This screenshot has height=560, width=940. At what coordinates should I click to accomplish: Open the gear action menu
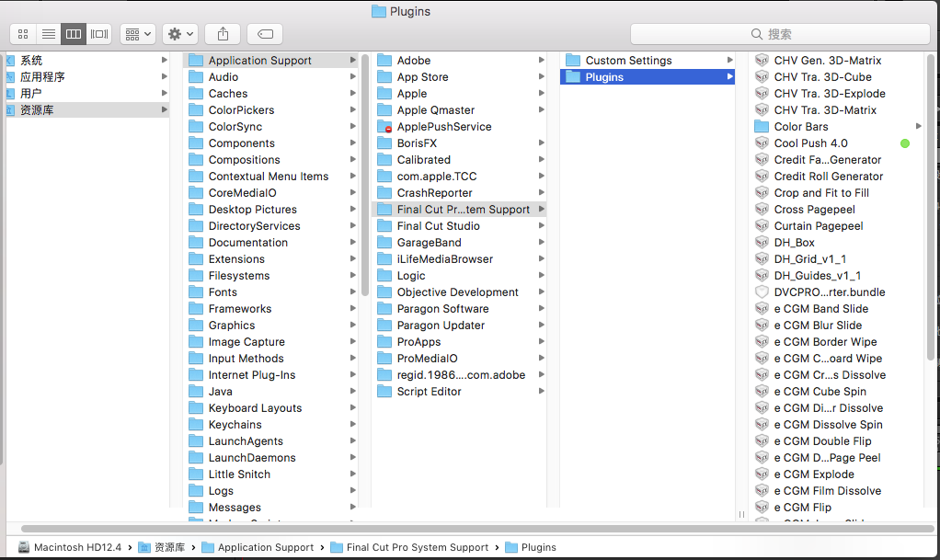pos(180,34)
